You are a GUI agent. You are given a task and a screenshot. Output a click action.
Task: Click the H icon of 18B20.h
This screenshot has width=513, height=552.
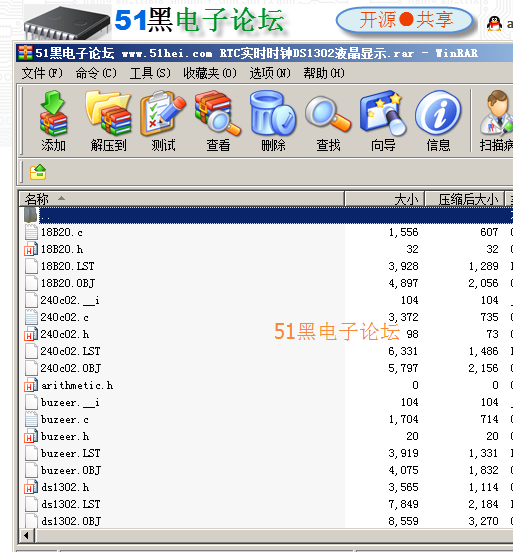31,249
